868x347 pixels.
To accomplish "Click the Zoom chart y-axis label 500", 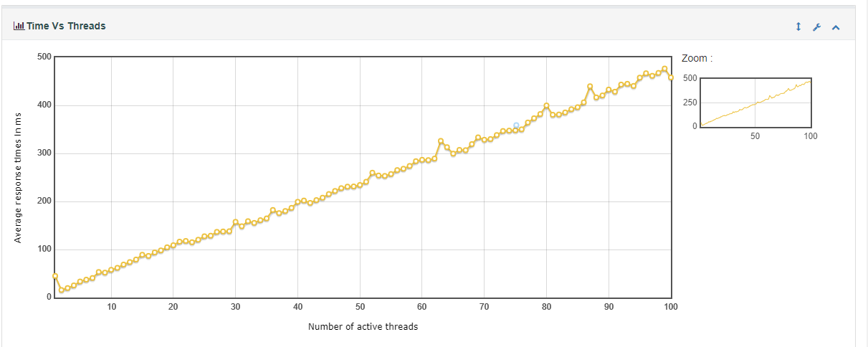I will [x=689, y=77].
